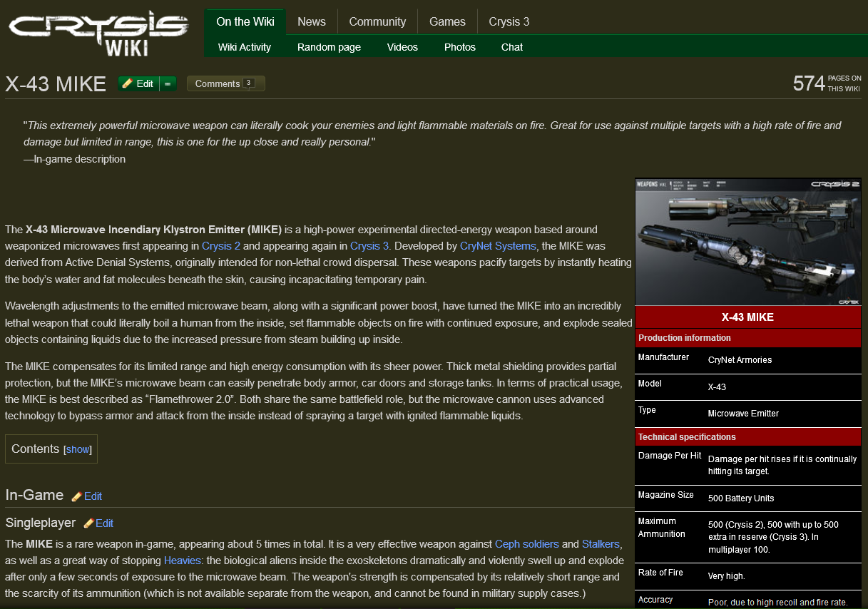
Task: Click the Production information header
Action: [x=748, y=338]
